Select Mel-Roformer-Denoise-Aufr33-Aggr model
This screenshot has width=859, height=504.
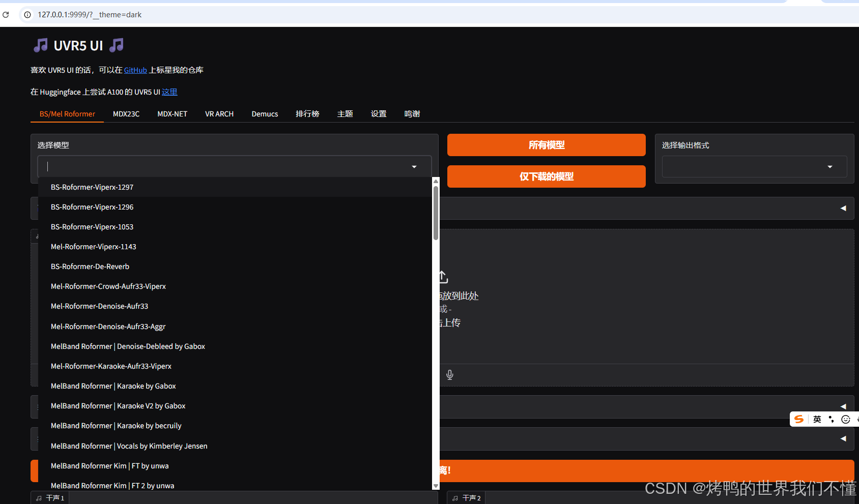point(235,327)
